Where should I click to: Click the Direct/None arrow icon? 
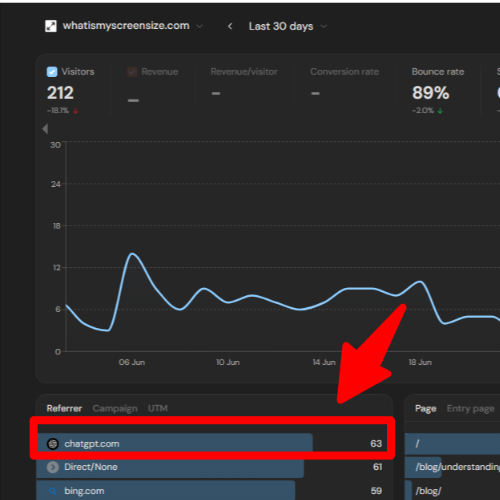coord(53,467)
